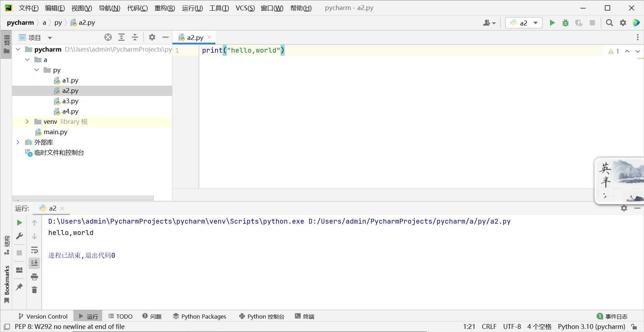Image resolution: width=644 pixels, height=332 pixels.
Task: Collapse all nodes in project panel
Action: [135, 37]
